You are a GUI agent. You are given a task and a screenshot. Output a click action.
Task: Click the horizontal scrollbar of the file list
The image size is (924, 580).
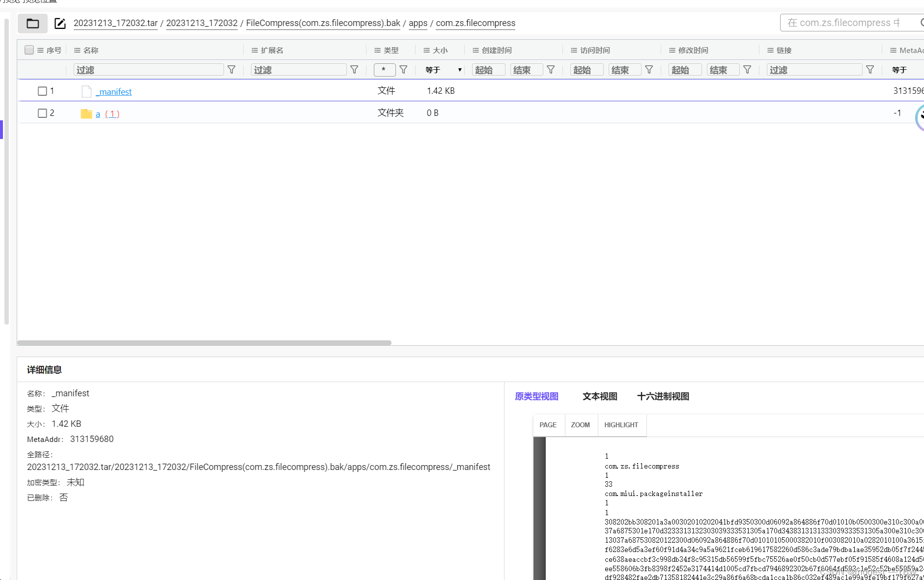point(204,343)
